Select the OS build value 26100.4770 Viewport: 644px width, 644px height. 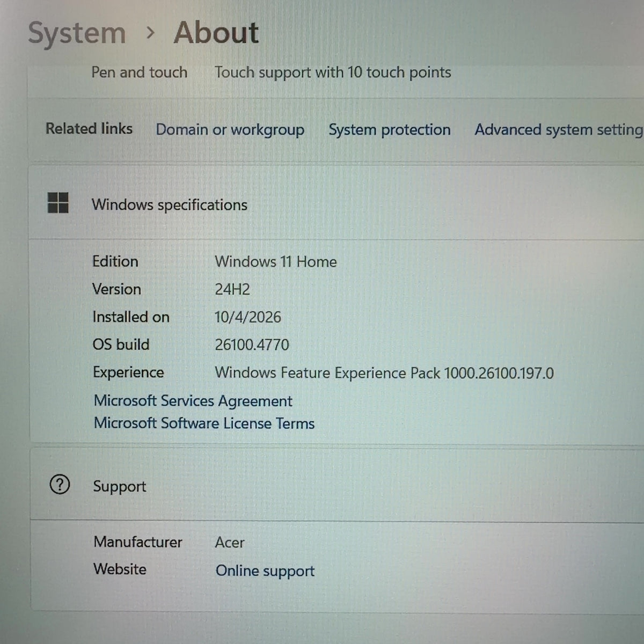[x=252, y=345]
